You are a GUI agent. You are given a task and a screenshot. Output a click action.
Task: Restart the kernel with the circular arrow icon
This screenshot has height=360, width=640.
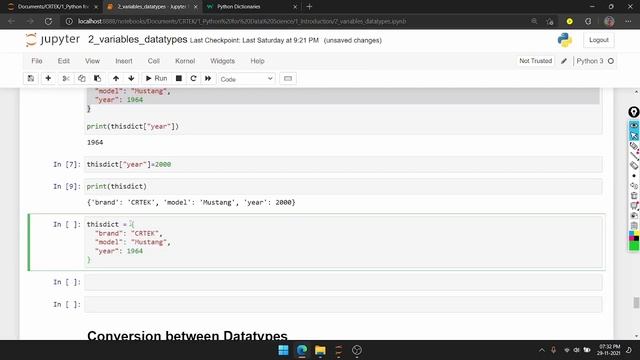pos(193,78)
